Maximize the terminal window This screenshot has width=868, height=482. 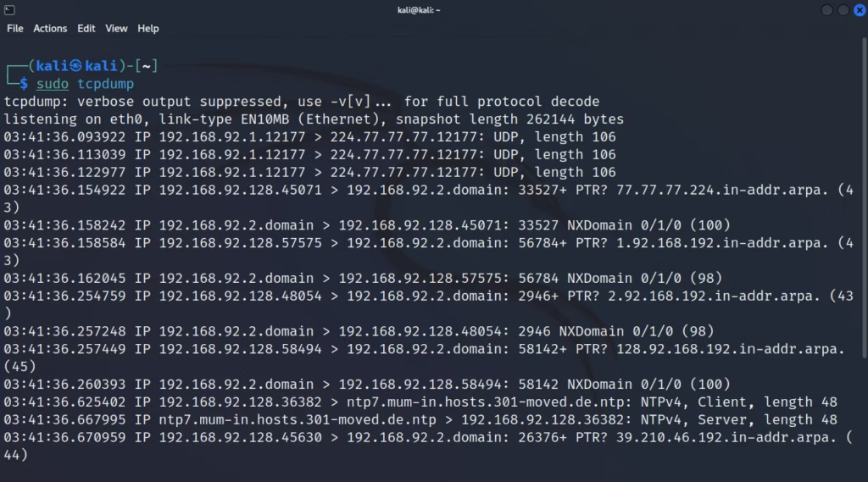coord(843,10)
